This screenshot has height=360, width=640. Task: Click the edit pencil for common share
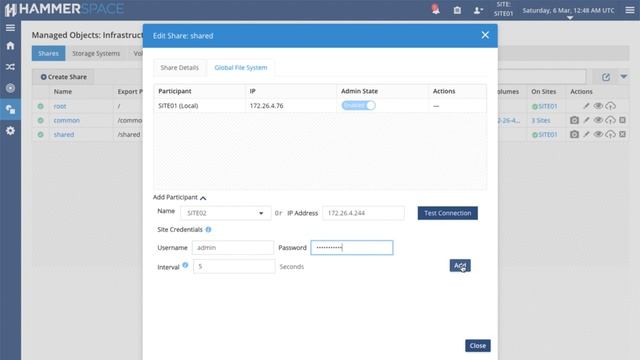point(586,120)
